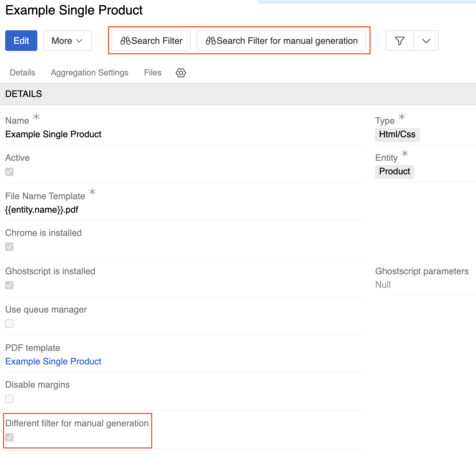Toggle the Active checkbox
The image size is (476, 455).
(x=10, y=172)
